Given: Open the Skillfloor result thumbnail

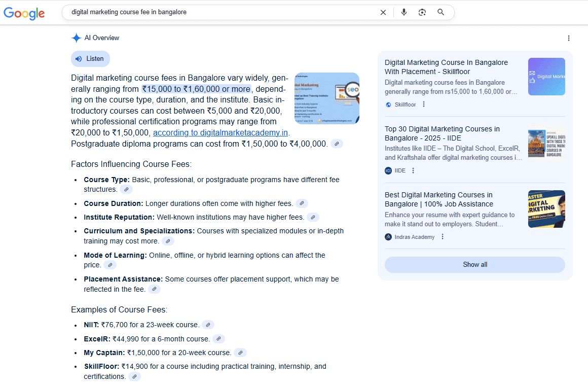Looking at the screenshot, I should click(x=546, y=77).
